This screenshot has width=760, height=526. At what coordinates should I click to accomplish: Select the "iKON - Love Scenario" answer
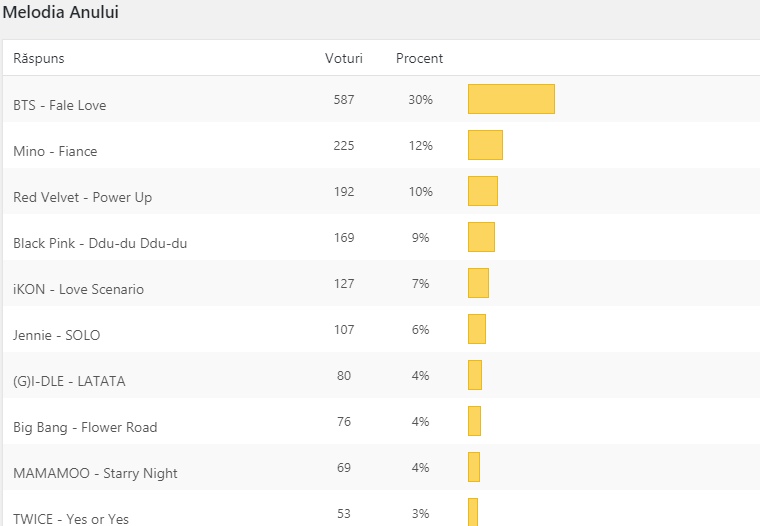pyautogui.click(x=79, y=289)
